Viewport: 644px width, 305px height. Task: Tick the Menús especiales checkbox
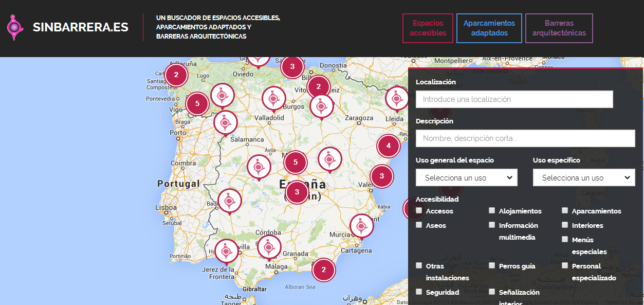[x=565, y=240]
